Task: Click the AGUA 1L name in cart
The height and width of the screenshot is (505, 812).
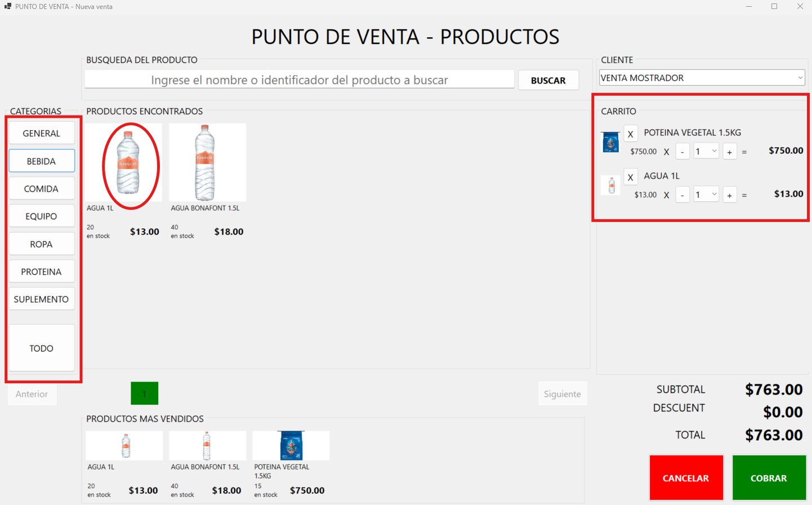Action: (662, 176)
